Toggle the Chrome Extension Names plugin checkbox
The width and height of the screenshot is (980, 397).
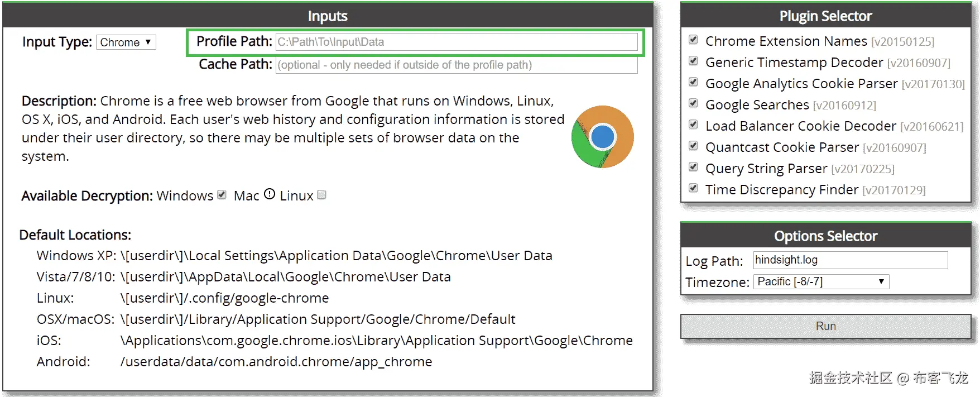click(x=693, y=40)
